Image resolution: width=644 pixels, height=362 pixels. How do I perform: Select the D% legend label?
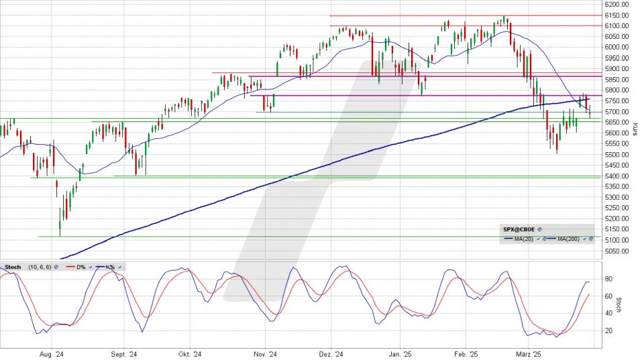point(81,267)
